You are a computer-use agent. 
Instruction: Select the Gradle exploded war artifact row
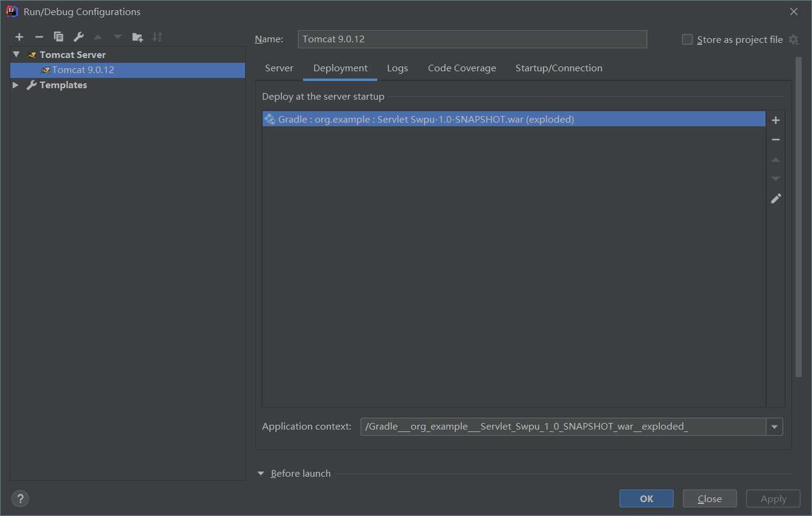tap(514, 119)
